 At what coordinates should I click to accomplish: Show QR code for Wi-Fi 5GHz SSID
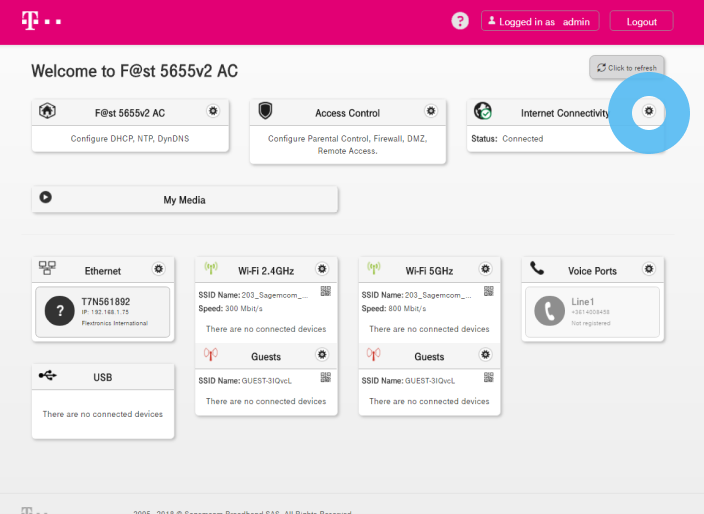(x=489, y=291)
